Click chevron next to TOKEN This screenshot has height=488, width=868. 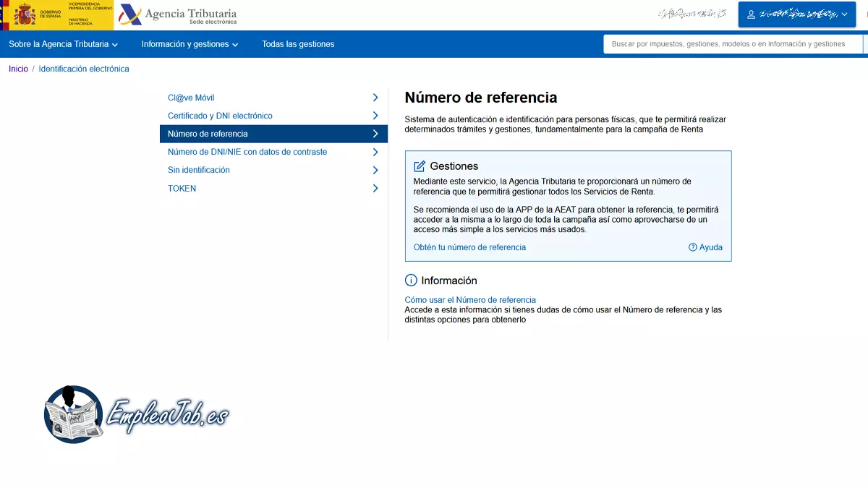tap(375, 188)
